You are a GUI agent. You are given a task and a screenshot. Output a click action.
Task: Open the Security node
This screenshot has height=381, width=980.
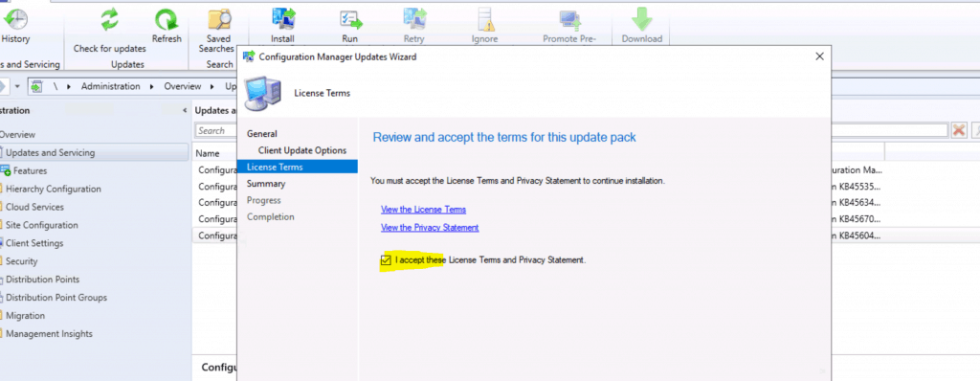21,261
